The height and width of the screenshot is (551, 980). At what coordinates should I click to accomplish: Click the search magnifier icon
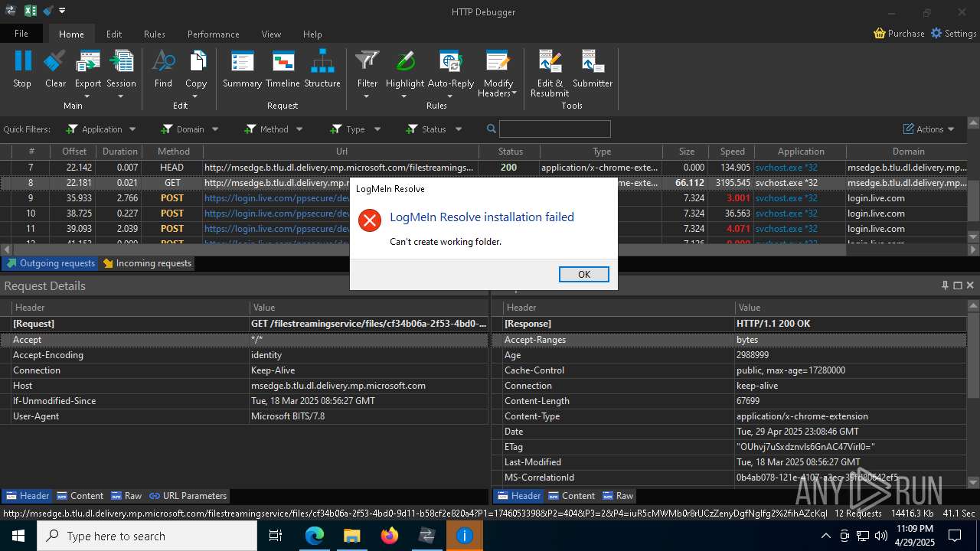click(492, 129)
